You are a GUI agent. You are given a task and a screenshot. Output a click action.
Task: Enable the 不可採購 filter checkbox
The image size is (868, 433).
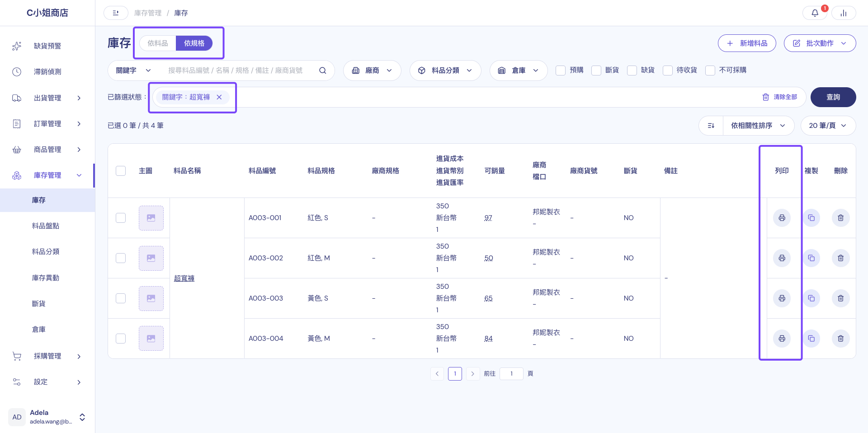tap(710, 71)
